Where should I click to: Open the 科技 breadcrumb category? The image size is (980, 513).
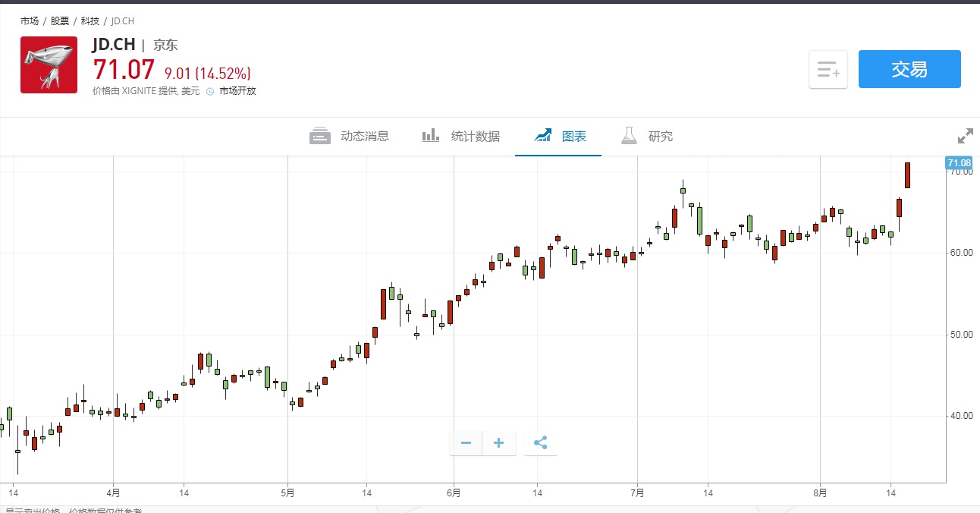pyautogui.click(x=90, y=21)
